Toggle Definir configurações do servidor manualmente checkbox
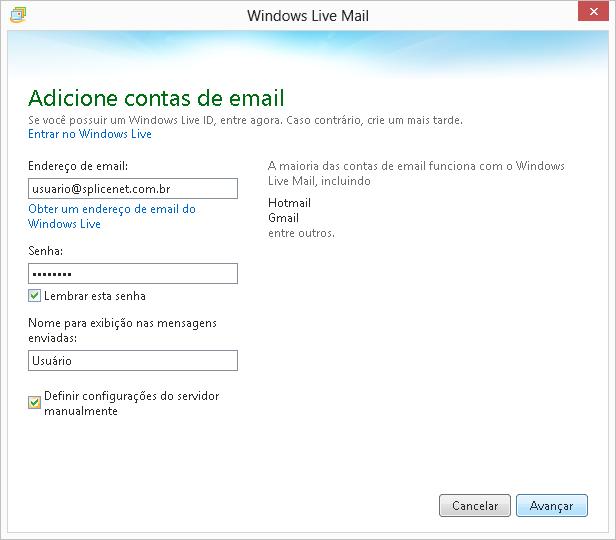 (34, 402)
